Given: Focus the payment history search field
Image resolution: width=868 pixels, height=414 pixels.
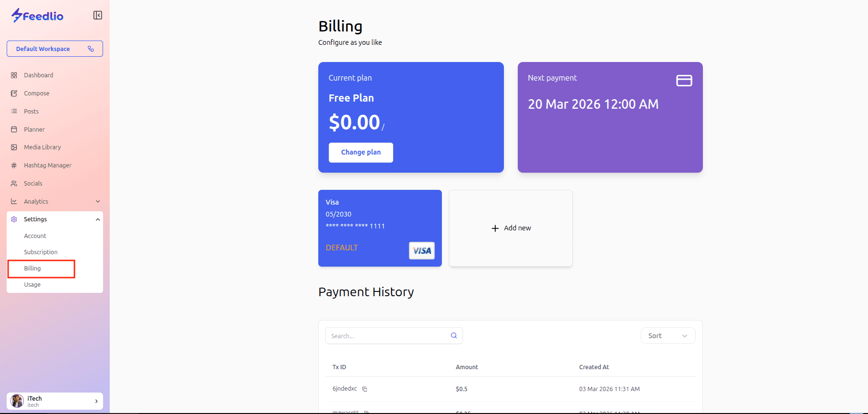Looking at the screenshot, I should 387,336.
